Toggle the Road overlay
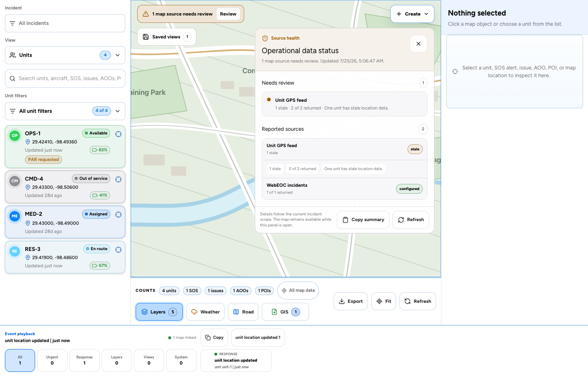The image size is (588, 376). [x=243, y=312]
